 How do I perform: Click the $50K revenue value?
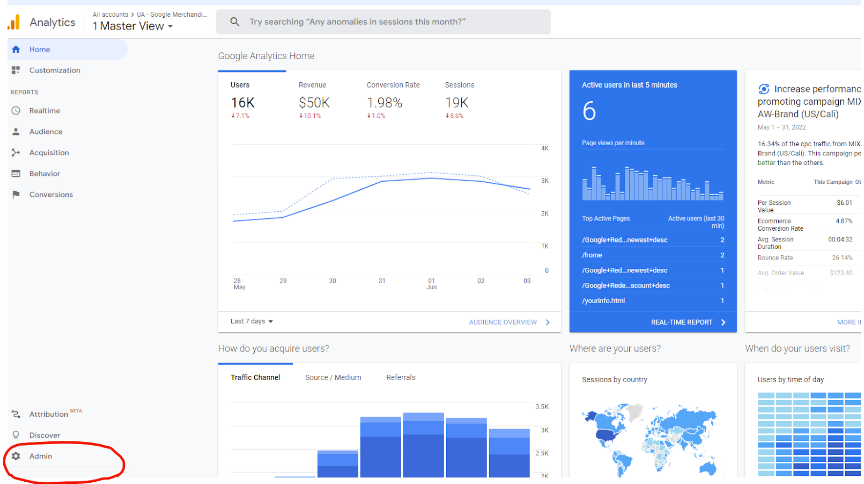pos(314,103)
